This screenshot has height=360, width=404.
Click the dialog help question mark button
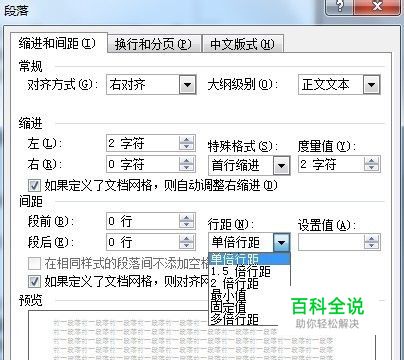coord(339,7)
